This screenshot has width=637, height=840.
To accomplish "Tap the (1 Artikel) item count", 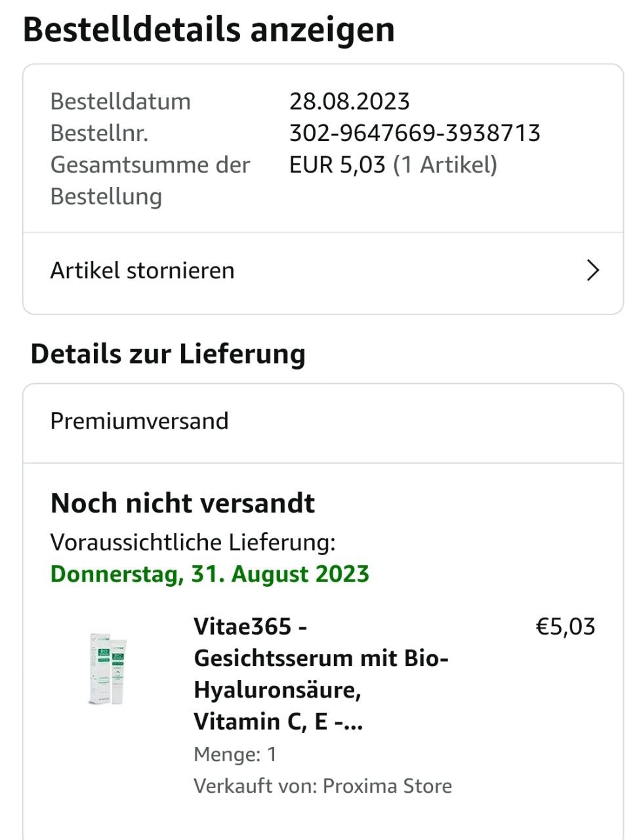I will pyautogui.click(x=445, y=165).
